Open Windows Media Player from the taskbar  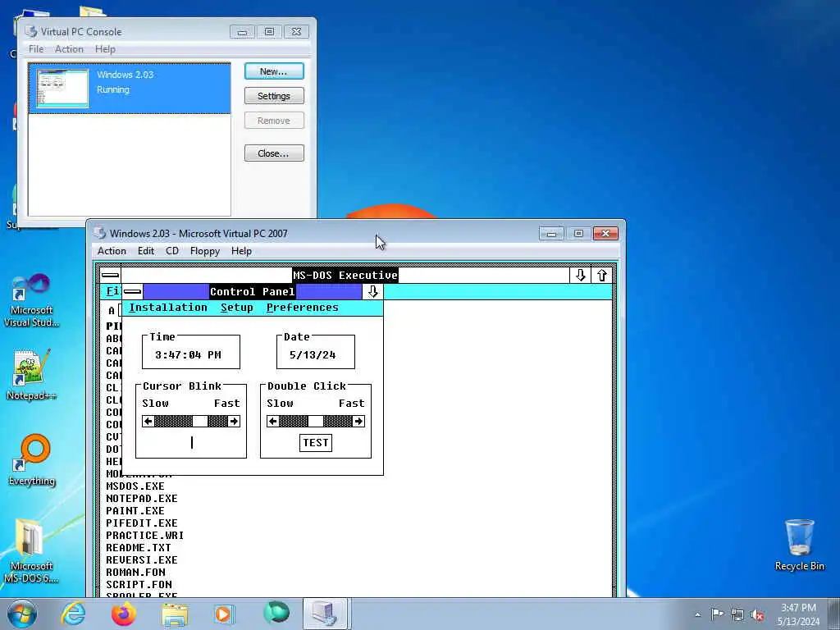coord(223,614)
